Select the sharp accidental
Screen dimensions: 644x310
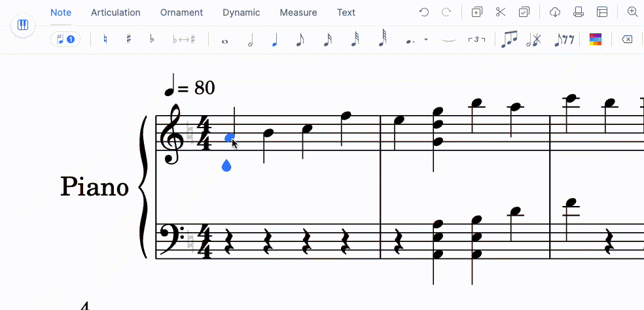pyautogui.click(x=129, y=39)
